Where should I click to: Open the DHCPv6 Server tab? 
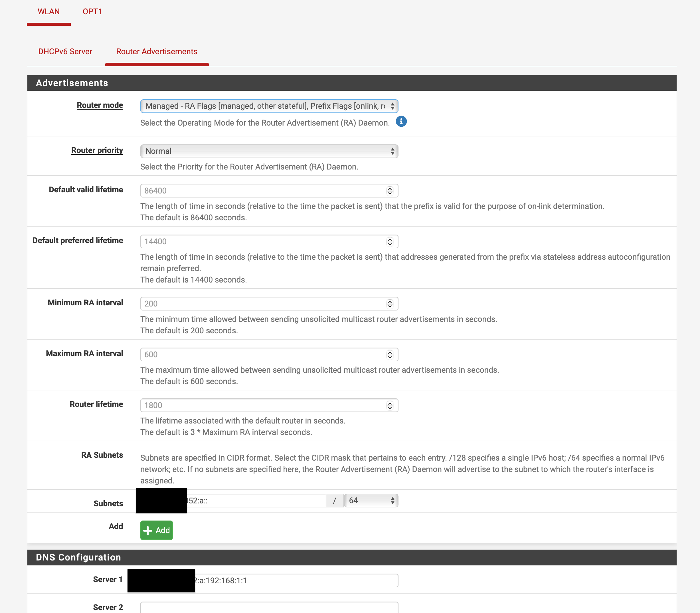click(65, 52)
